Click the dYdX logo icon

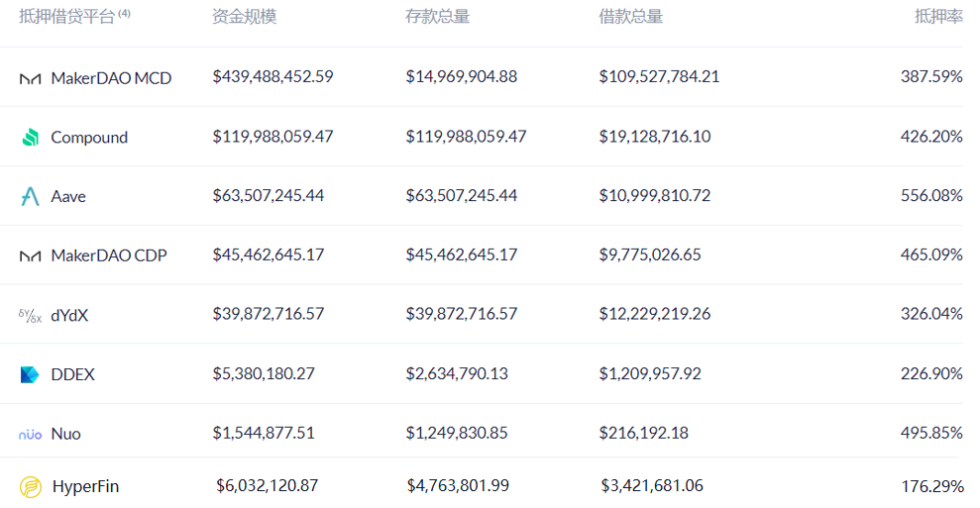tap(30, 316)
